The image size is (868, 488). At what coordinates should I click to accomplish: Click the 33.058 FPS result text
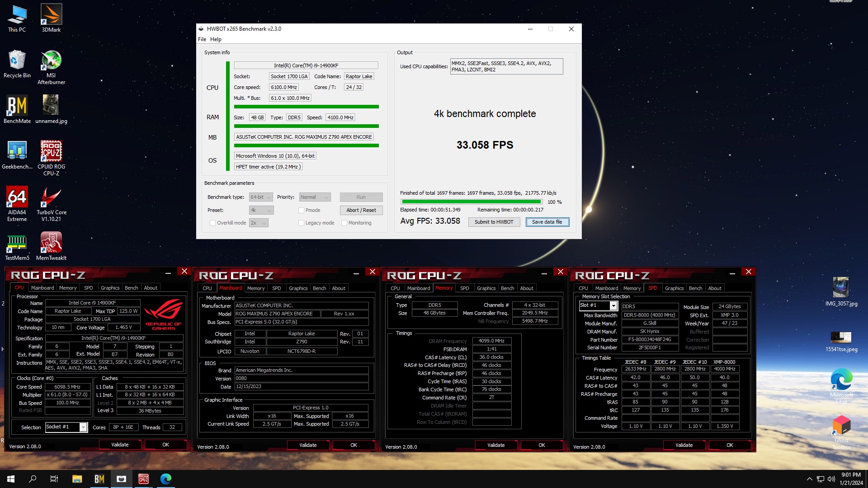tap(485, 145)
